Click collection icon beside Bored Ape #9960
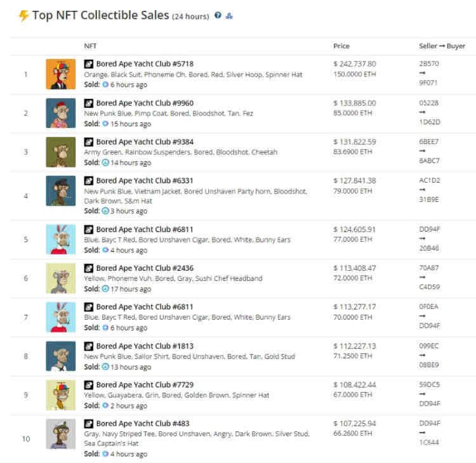 (x=88, y=103)
